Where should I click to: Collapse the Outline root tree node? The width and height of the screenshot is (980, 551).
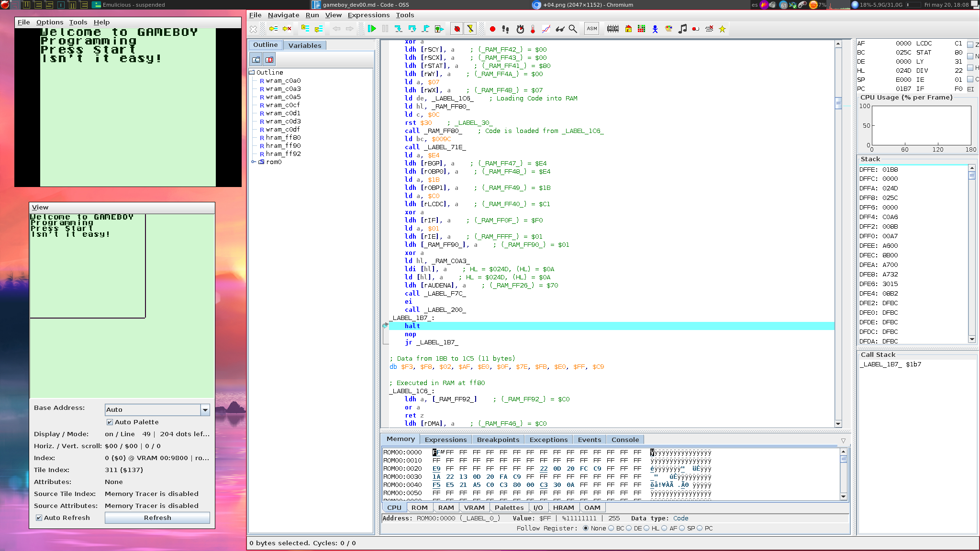click(x=252, y=72)
